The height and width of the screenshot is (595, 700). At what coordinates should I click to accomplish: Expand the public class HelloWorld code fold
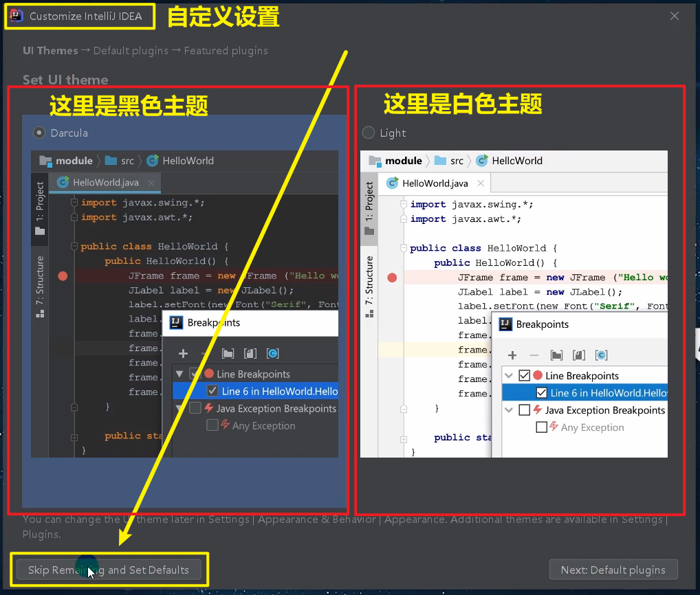[x=74, y=246]
